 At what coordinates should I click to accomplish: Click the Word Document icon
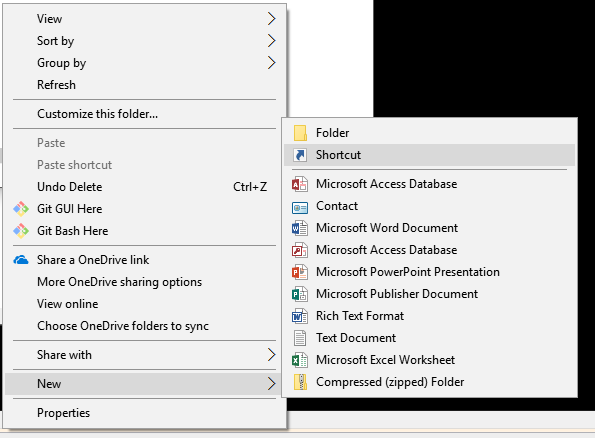[x=300, y=228]
